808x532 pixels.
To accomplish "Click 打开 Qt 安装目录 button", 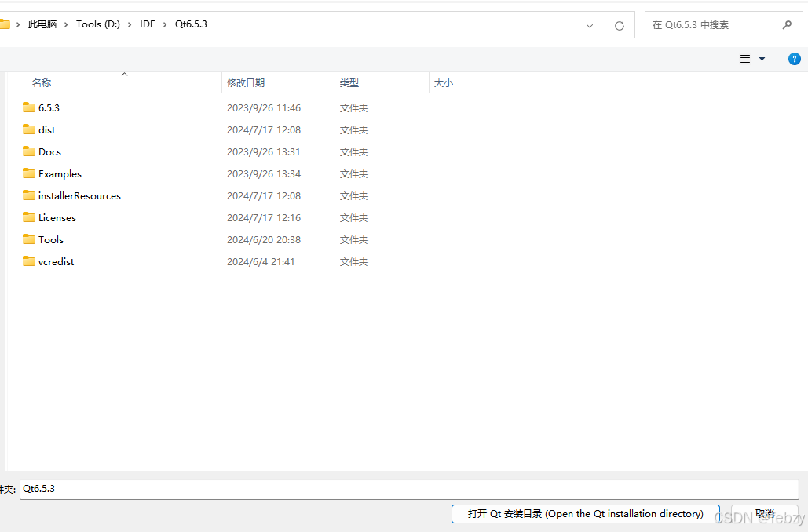I will click(x=586, y=513).
